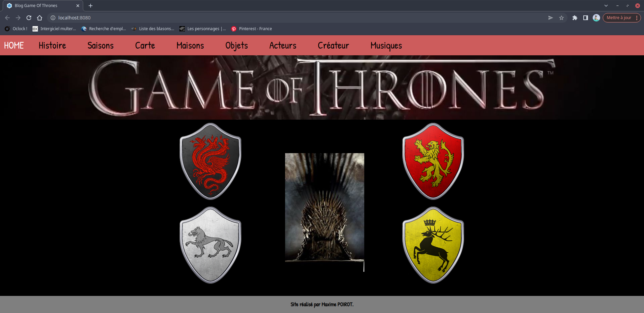View site information via the address bar icon
The height and width of the screenshot is (313, 644).
pyautogui.click(x=53, y=18)
